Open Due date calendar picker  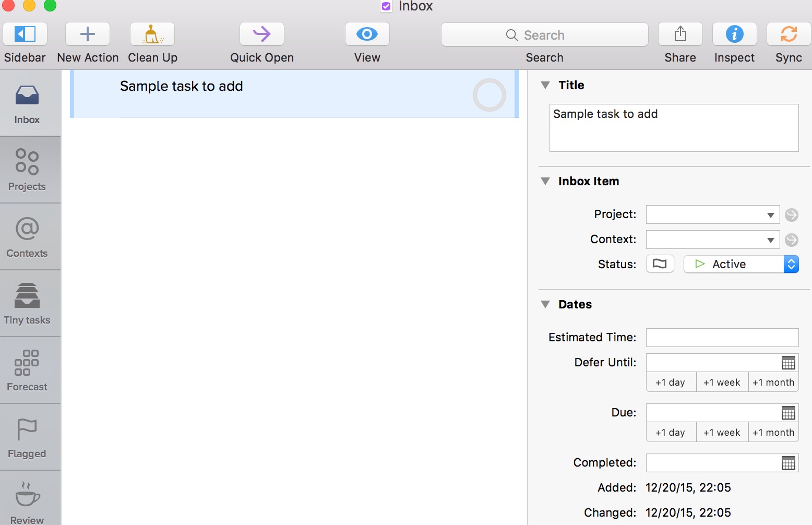pyautogui.click(x=789, y=413)
